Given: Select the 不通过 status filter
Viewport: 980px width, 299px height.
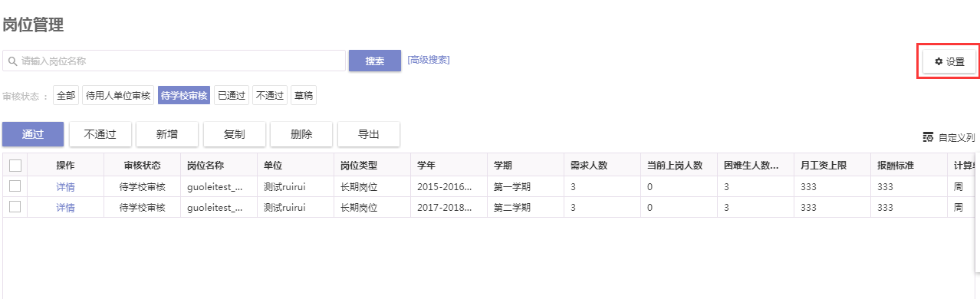Looking at the screenshot, I should pos(270,95).
